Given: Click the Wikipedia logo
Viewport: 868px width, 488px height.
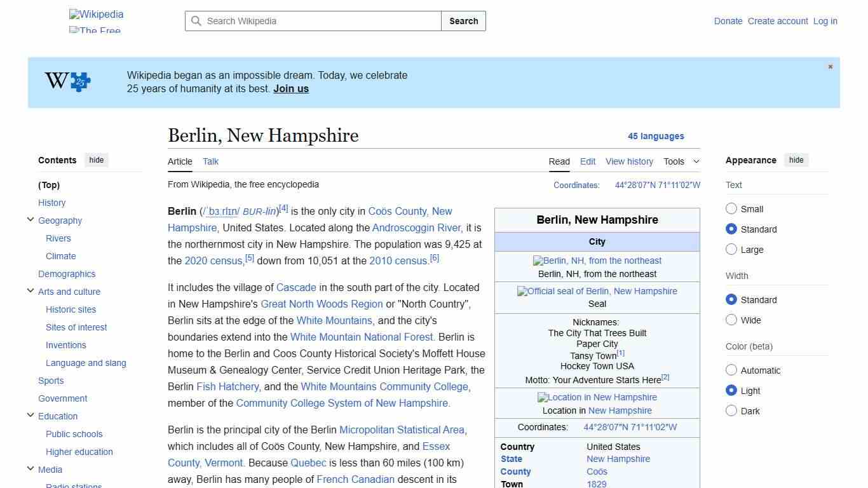Looking at the screenshot, I should [x=95, y=14].
